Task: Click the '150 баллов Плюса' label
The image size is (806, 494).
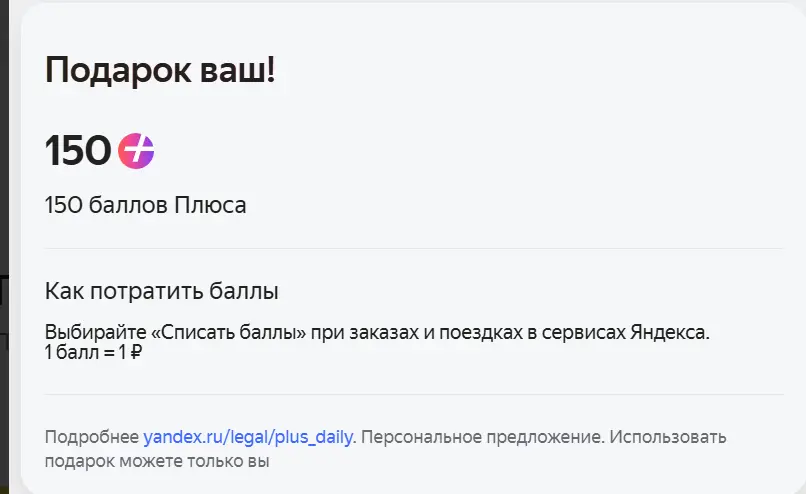Action: pyautogui.click(x=145, y=205)
